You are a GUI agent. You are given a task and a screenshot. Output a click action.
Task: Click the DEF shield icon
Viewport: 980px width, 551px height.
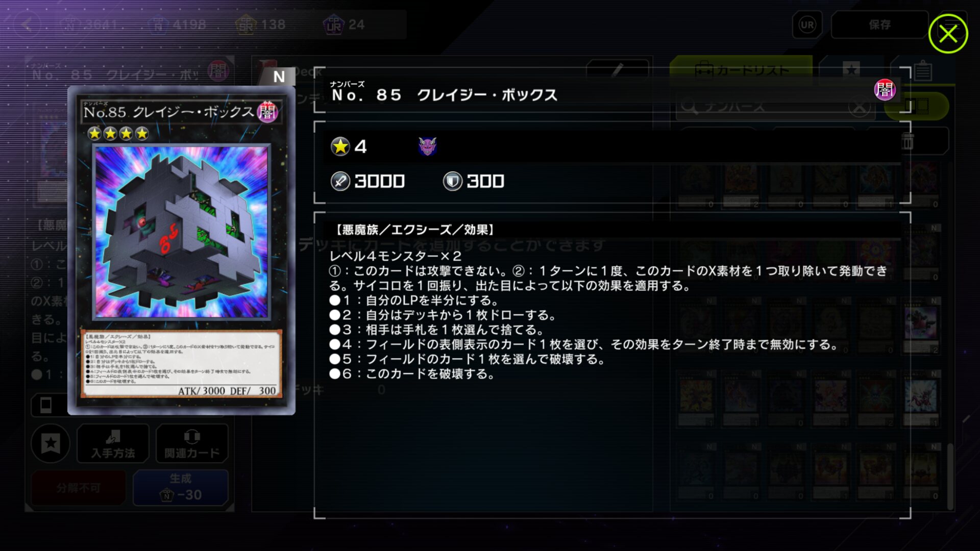[x=452, y=181]
